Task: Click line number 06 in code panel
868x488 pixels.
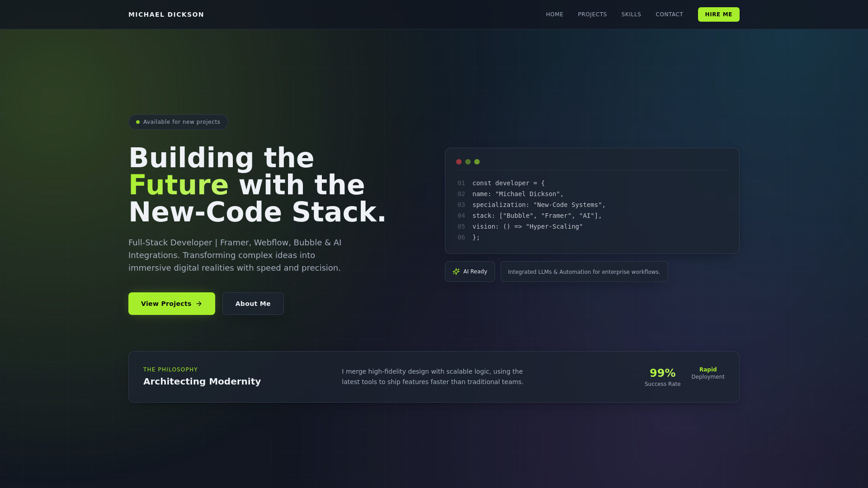Action: pos(461,237)
